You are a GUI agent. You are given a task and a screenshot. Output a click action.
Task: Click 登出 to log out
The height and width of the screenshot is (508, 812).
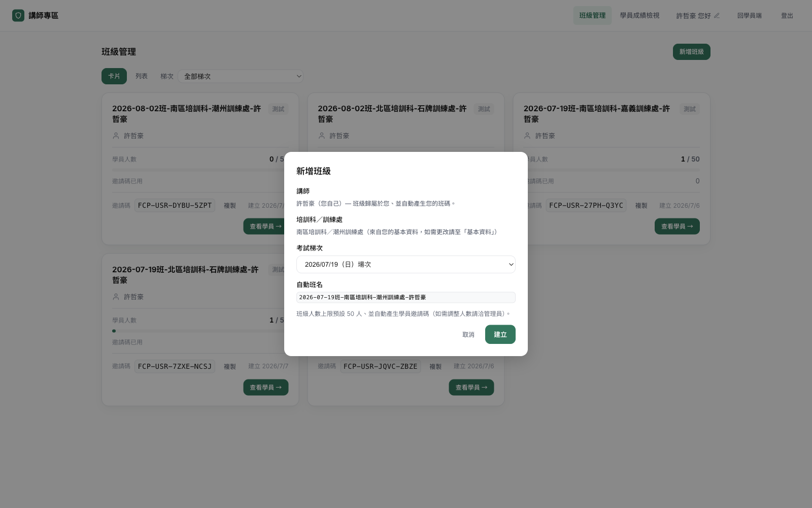pyautogui.click(x=787, y=16)
